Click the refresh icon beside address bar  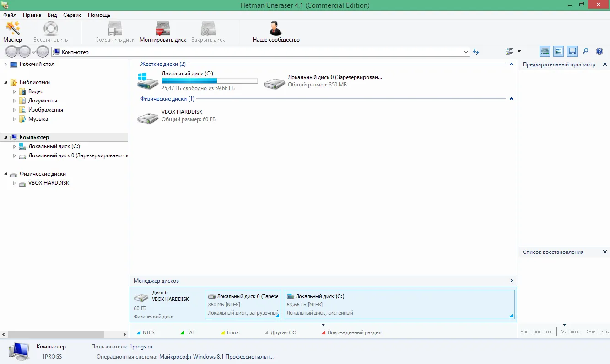pyautogui.click(x=476, y=52)
